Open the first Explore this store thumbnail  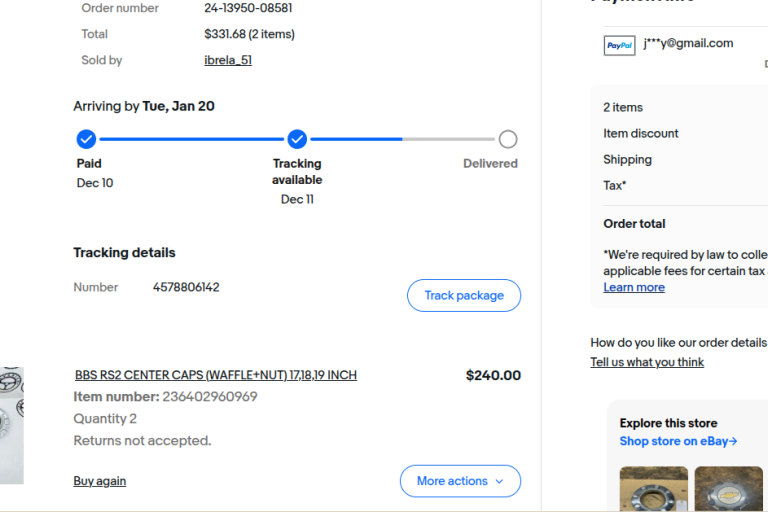[x=653, y=489]
